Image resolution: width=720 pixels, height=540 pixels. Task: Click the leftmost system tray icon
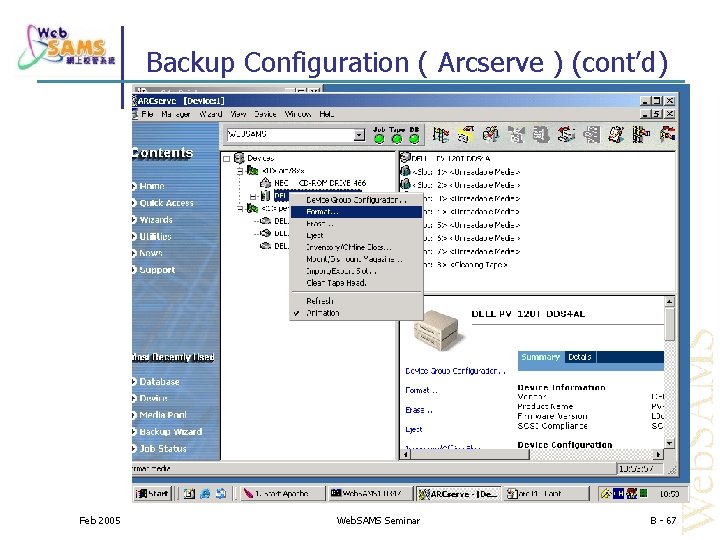pyautogui.click(x=606, y=494)
